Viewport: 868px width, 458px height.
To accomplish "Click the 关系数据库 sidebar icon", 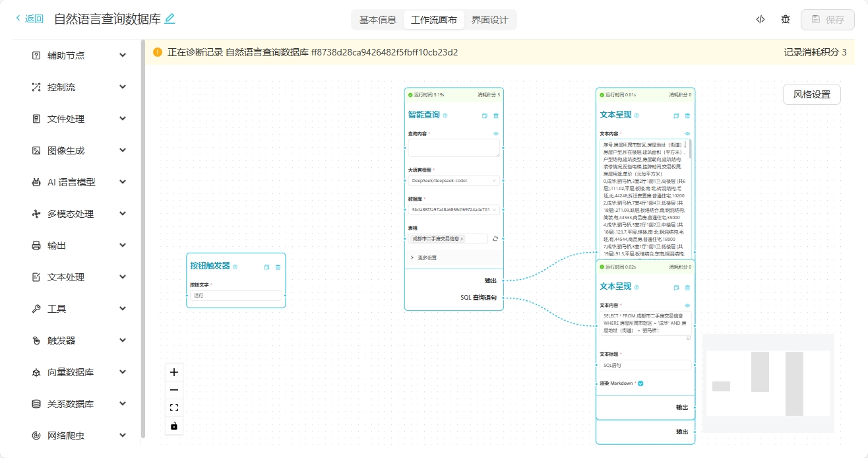I will (36, 404).
